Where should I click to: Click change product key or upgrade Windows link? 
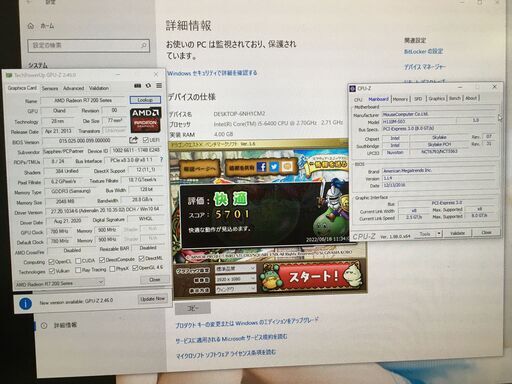tap(247, 322)
